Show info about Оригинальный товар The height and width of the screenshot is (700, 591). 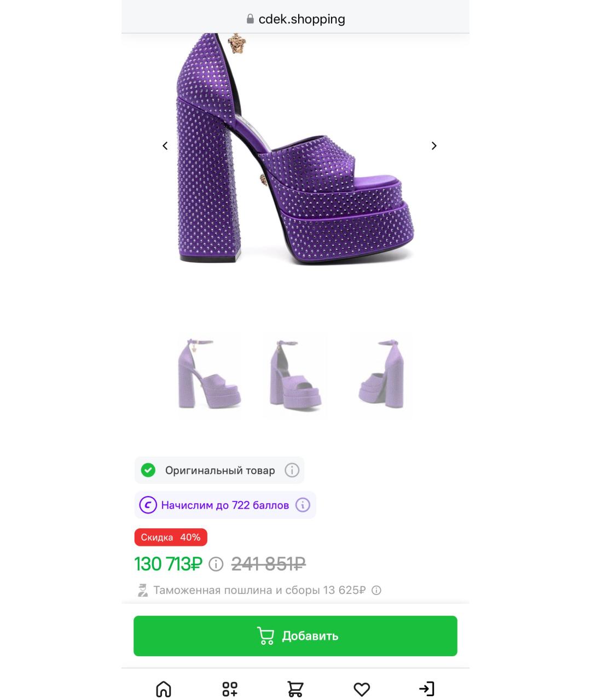click(292, 470)
